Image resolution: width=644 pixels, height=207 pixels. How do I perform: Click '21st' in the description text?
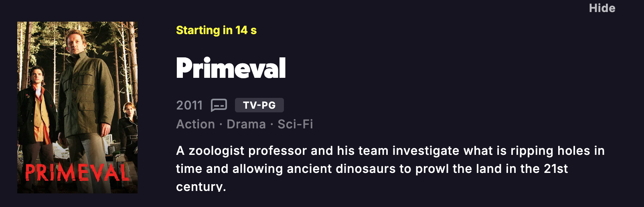pyautogui.click(x=555, y=169)
